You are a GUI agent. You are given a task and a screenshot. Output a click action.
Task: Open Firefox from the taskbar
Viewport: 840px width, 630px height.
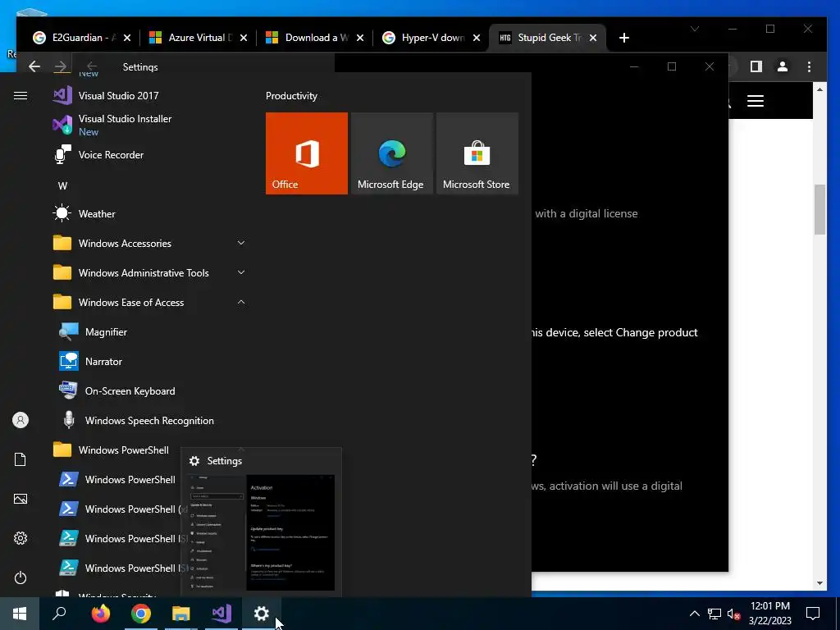pyautogui.click(x=100, y=614)
